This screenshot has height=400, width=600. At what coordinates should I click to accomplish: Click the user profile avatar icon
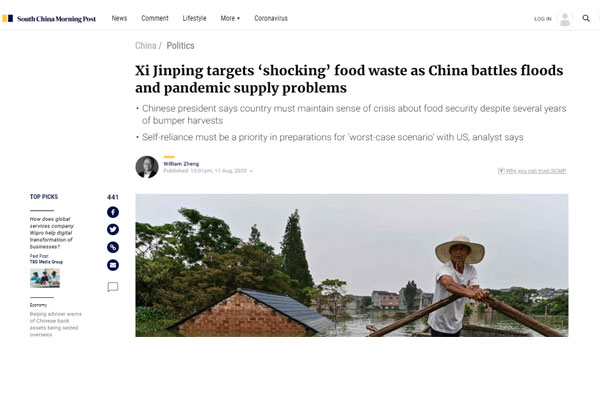coord(565,19)
